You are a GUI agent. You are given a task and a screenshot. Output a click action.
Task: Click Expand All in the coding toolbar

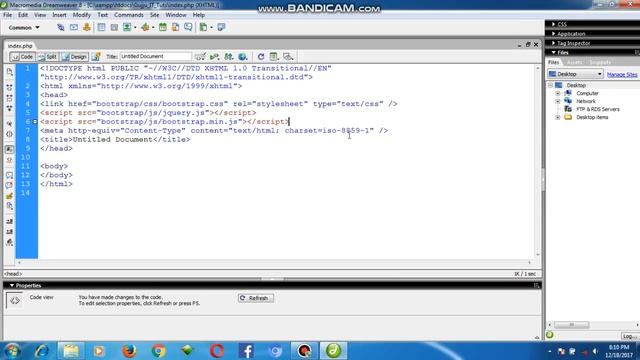(9, 108)
